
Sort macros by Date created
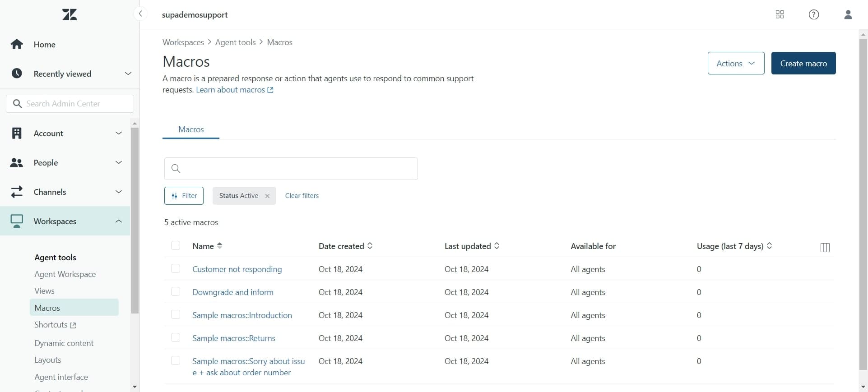[x=345, y=246]
